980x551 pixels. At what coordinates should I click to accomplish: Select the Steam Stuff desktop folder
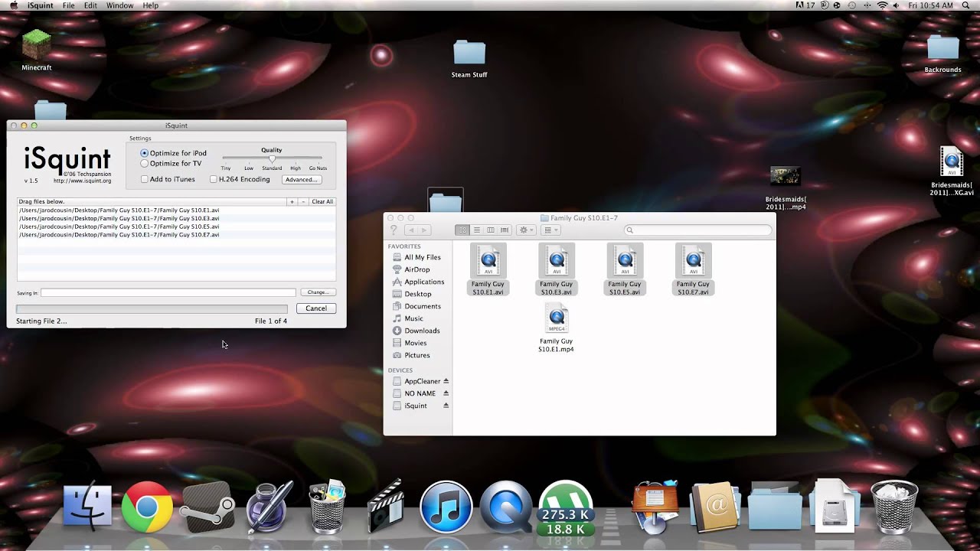click(x=469, y=58)
